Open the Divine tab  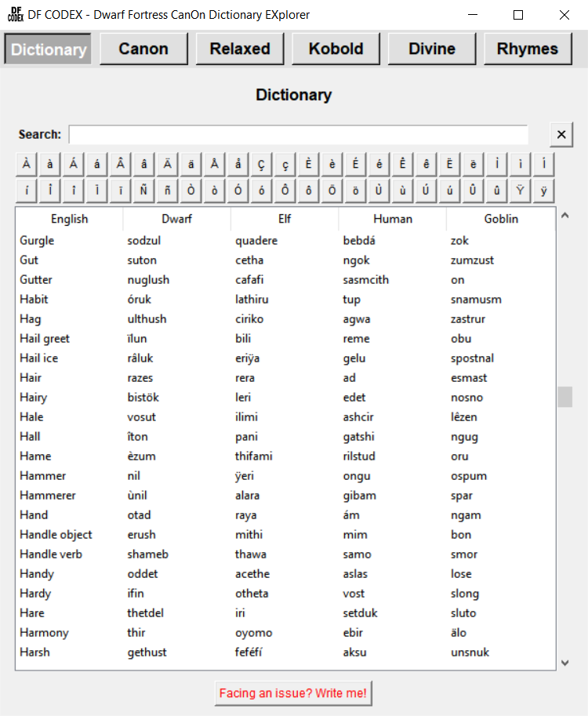[x=432, y=49]
